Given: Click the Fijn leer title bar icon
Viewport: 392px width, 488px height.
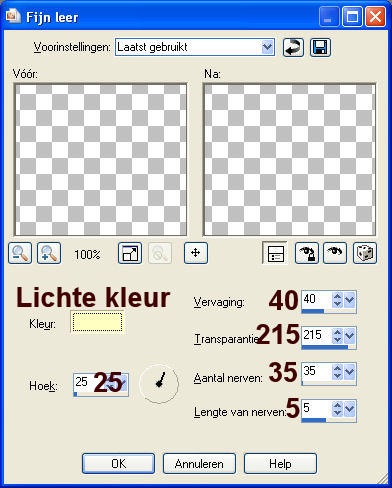Looking at the screenshot, I should tap(13, 16).
